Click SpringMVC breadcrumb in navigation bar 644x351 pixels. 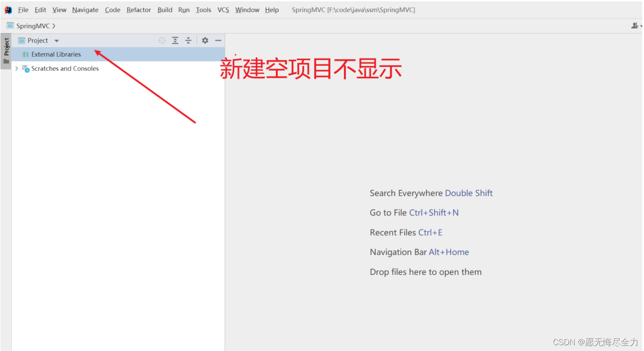click(x=33, y=26)
